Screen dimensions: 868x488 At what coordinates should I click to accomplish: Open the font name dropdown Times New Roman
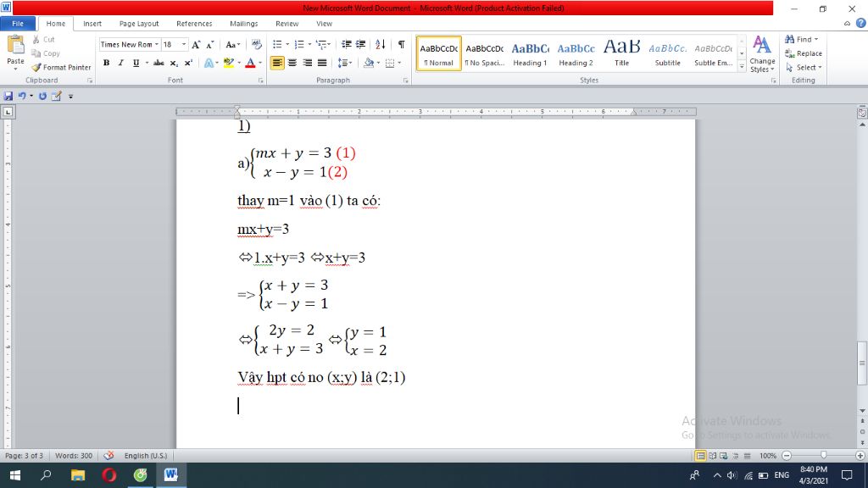point(157,45)
